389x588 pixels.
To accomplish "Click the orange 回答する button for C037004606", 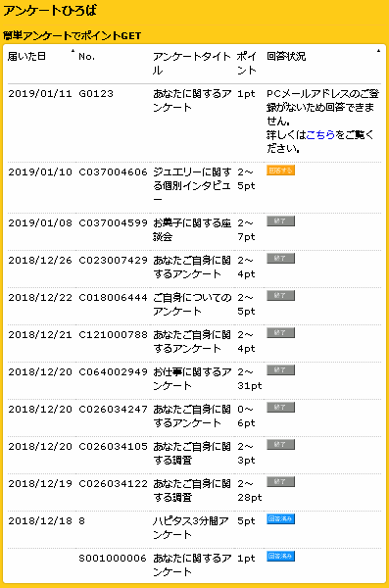I will coord(280,171).
